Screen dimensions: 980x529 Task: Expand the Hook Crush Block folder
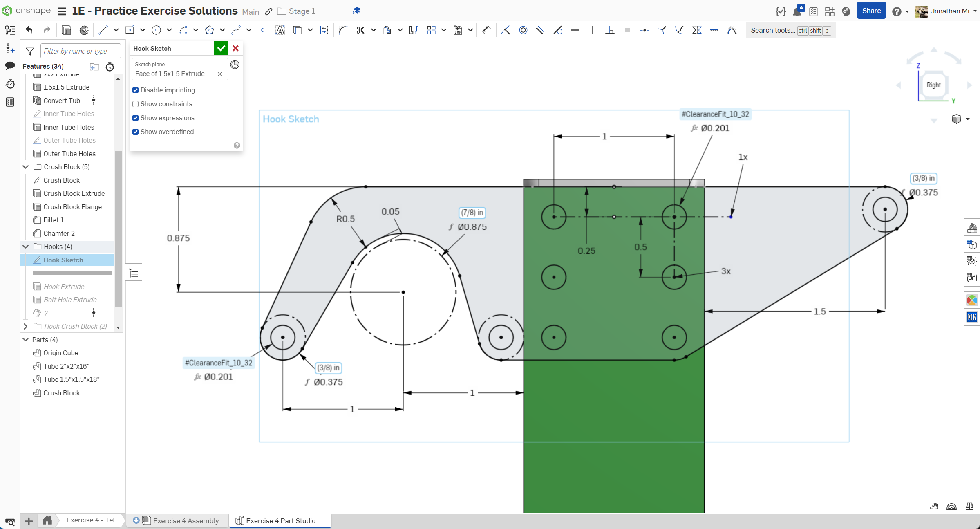tap(26, 326)
